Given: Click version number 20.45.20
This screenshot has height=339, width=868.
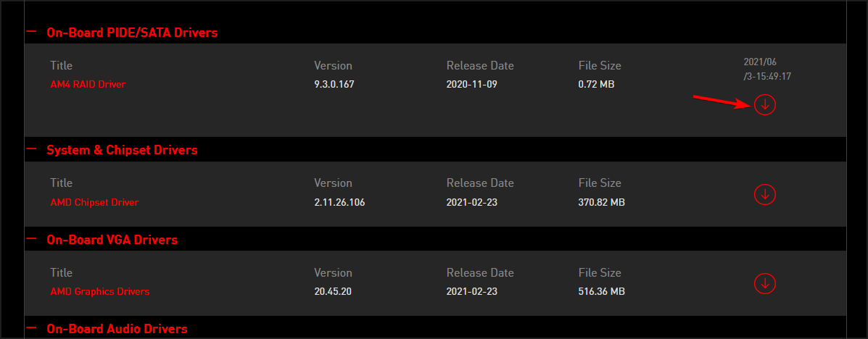Looking at the screenshot, I should 334,291.
